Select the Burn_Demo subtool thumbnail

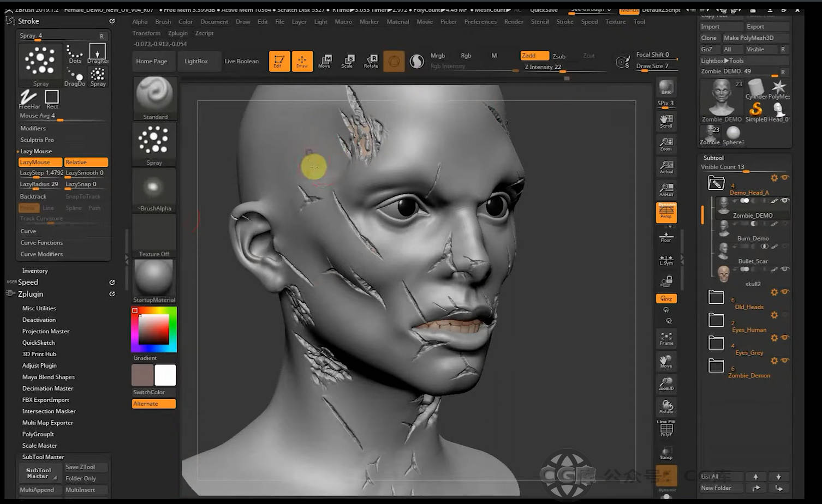(724, 228)
